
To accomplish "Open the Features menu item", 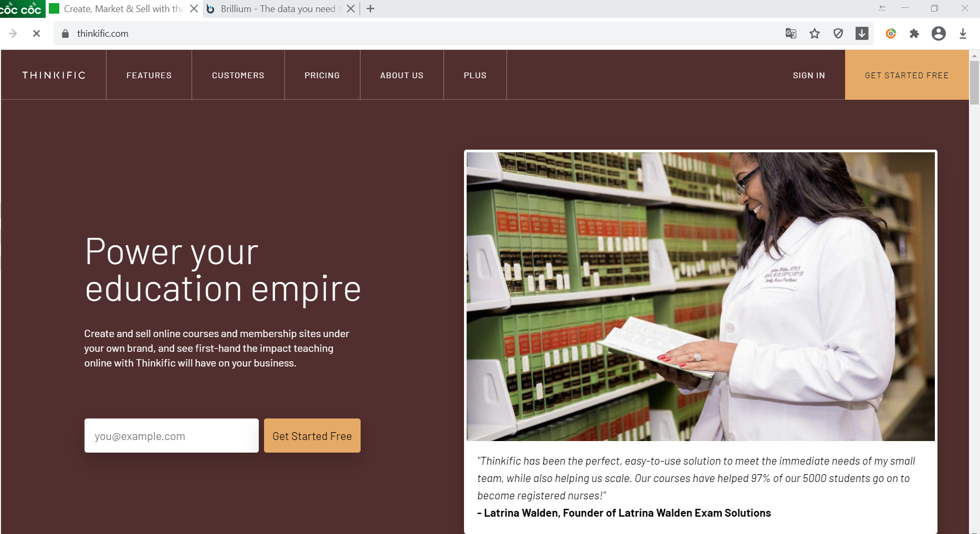I will tap(149, 75).
